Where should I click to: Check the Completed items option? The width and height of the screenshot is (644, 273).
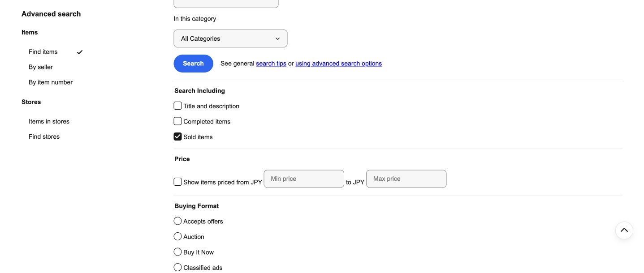coord(177,121)
